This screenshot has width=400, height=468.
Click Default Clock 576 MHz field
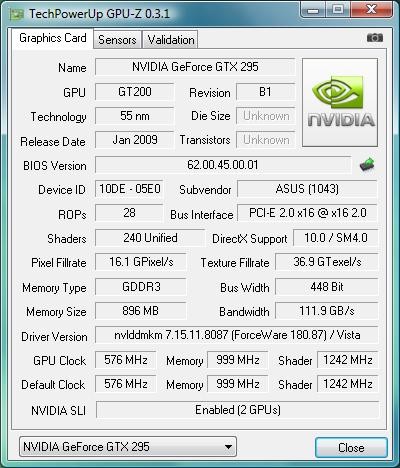[x=125, y=384]
